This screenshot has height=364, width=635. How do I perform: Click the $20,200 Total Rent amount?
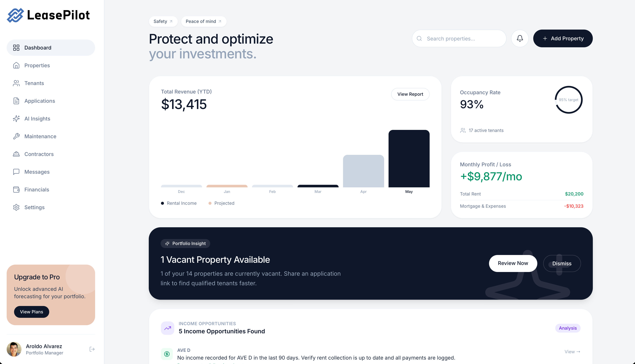coord(574,194)
